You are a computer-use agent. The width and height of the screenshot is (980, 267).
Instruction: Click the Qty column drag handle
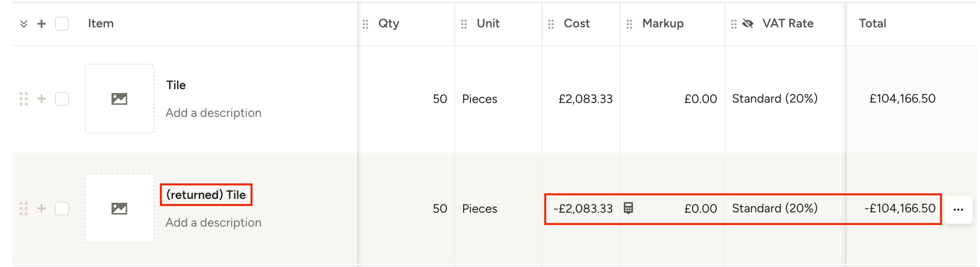click(x=365, y=24)
